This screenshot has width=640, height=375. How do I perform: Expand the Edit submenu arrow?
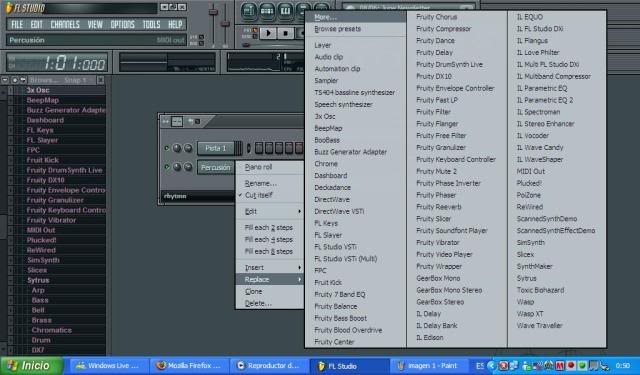point(299,211)
